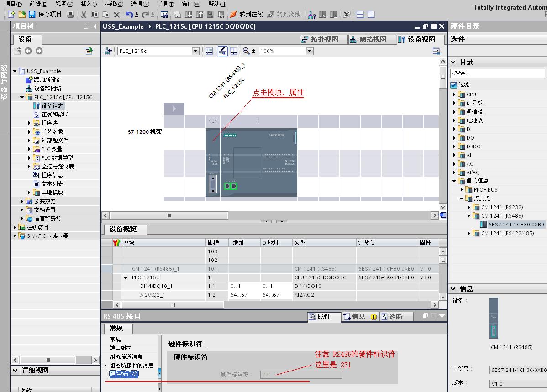Expand the PROFIBUS folder in catalog
The width and height of the screenshot is (547, 392).
(462, 190)
